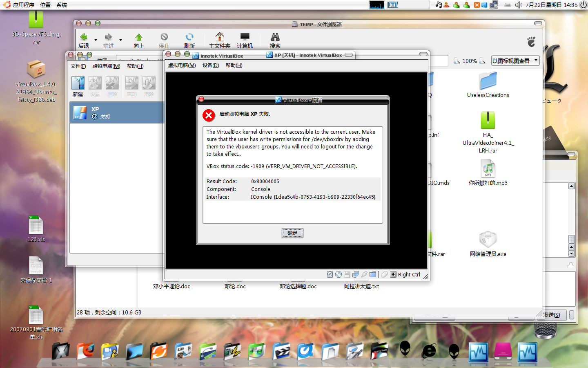The image size is (588, 368).
Task: Open the 帮助 menu in VirtualBox manager
Action: click(135, 66)
